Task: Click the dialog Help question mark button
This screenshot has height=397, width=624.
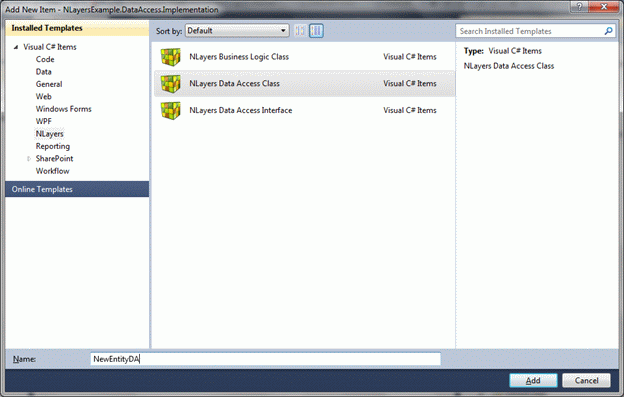Action: pos(579,6)
